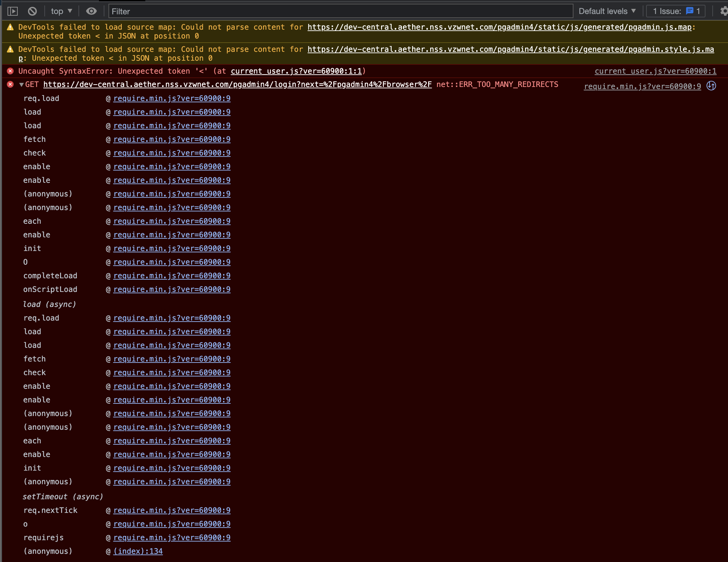The image size is (728, 562).
Task: Open the pgadmin.js.map source map URL
Action: tap(499, 27)
